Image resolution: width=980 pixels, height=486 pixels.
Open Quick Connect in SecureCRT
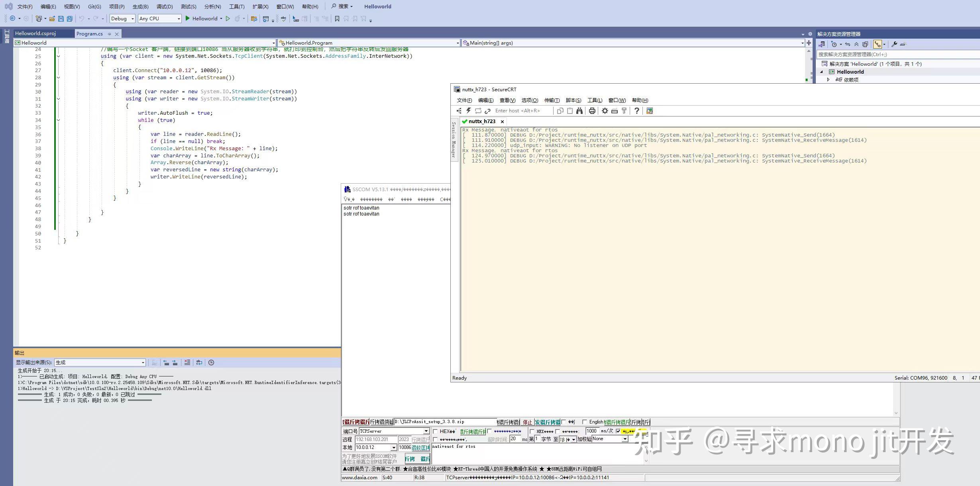tap(469, 111)
